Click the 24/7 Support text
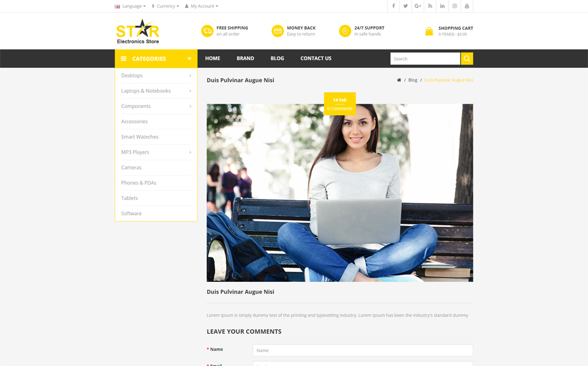The height and width of the screenshot is (366, 588). point(369,28)
